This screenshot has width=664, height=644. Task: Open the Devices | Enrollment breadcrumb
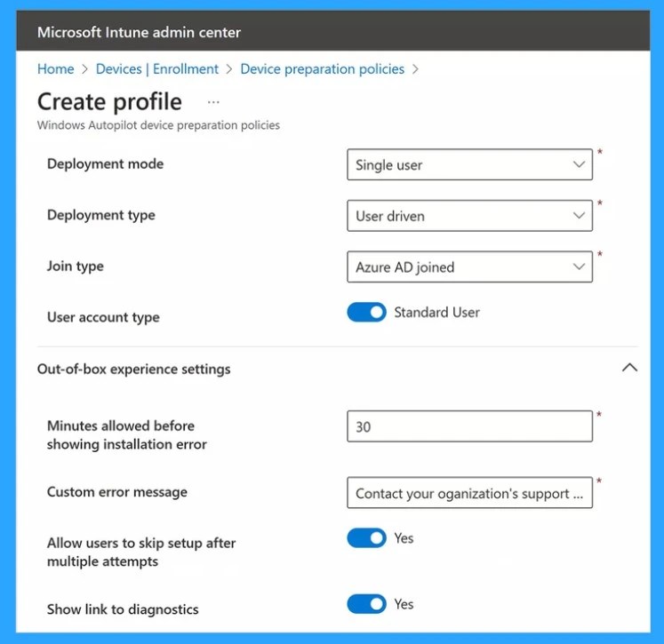157,69
